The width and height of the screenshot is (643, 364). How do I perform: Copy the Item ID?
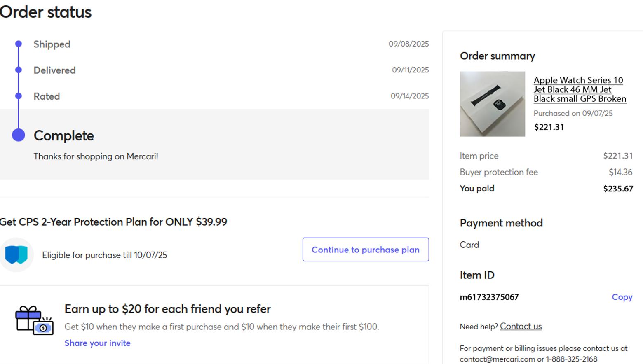click(x=622, y=297)
